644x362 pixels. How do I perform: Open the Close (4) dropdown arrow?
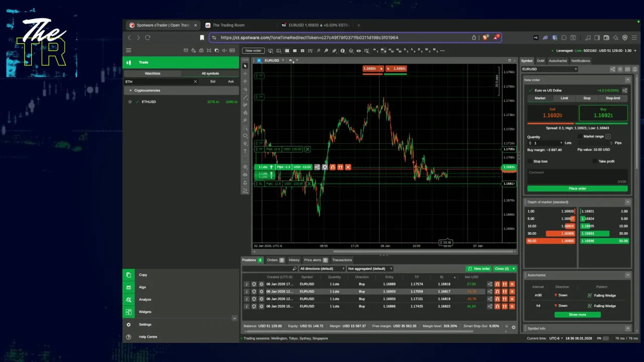tap(514, 269)
